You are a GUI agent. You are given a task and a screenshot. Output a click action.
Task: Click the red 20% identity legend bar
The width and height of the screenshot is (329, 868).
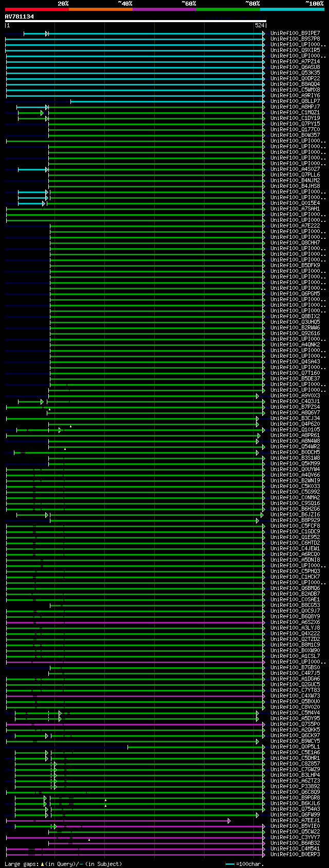pos(36,9)
